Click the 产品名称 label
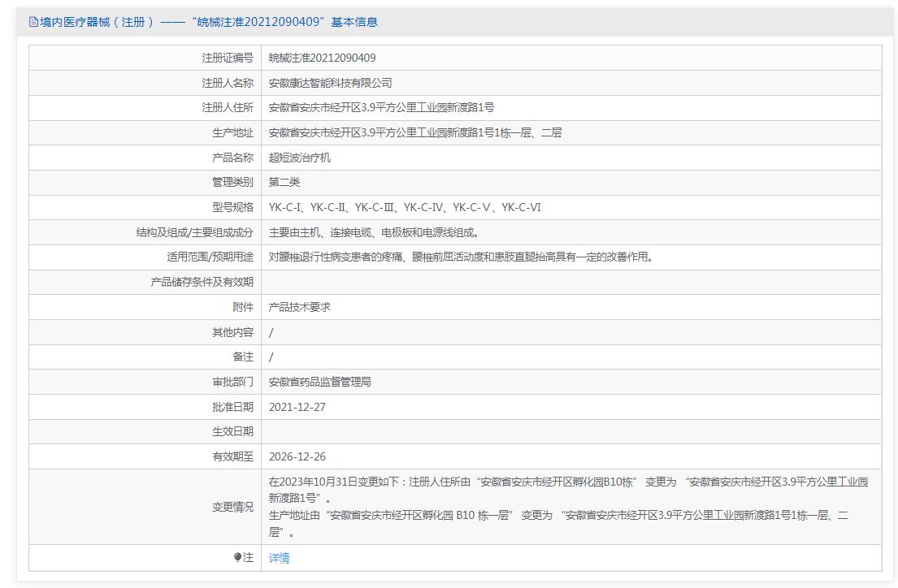 [x=232, y=158]
